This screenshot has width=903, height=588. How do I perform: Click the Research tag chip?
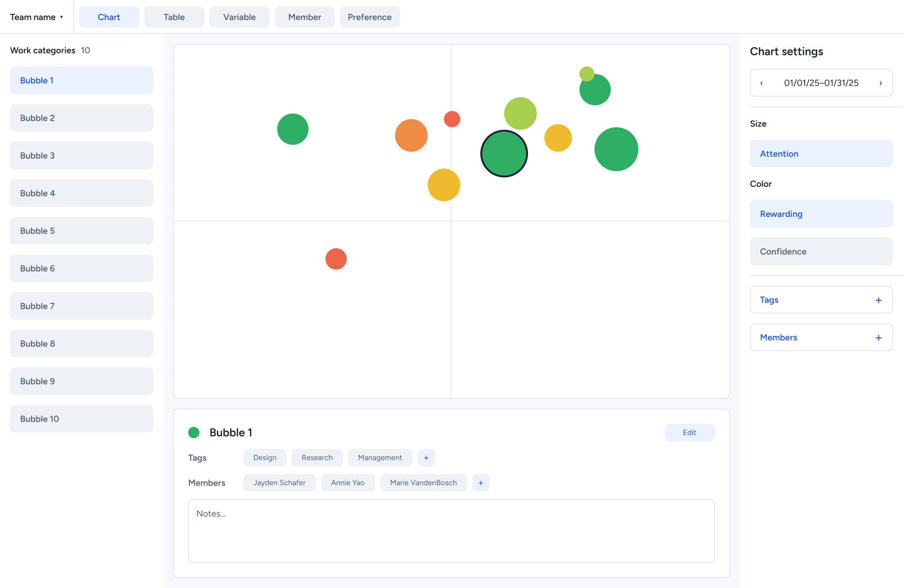click(x=317, y=458)
